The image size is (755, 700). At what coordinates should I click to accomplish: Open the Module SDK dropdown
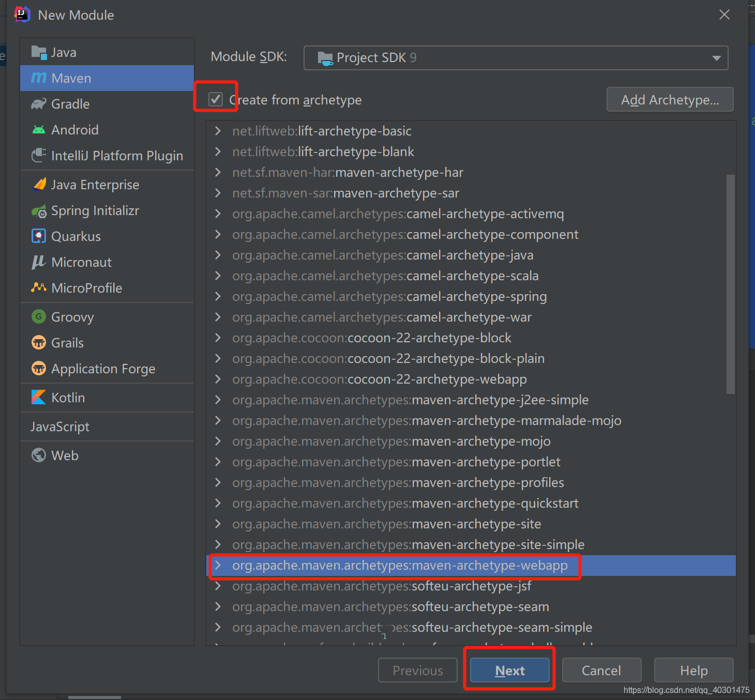516,58
